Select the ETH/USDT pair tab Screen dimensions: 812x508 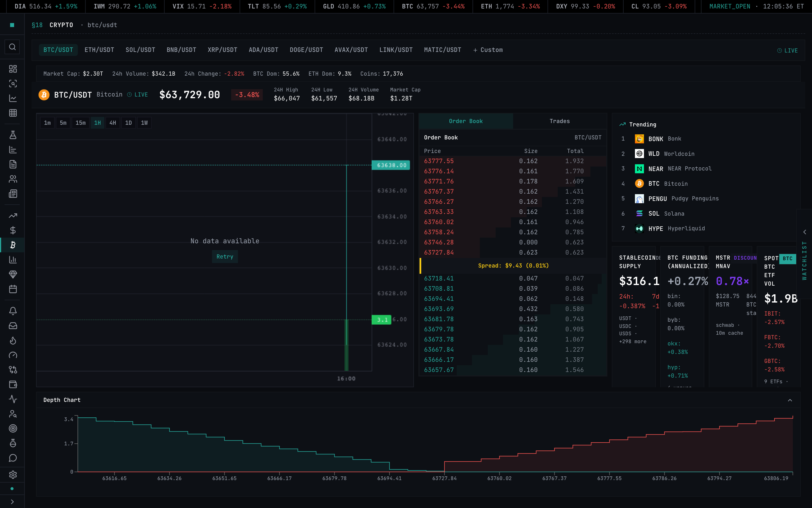[99, 50]
